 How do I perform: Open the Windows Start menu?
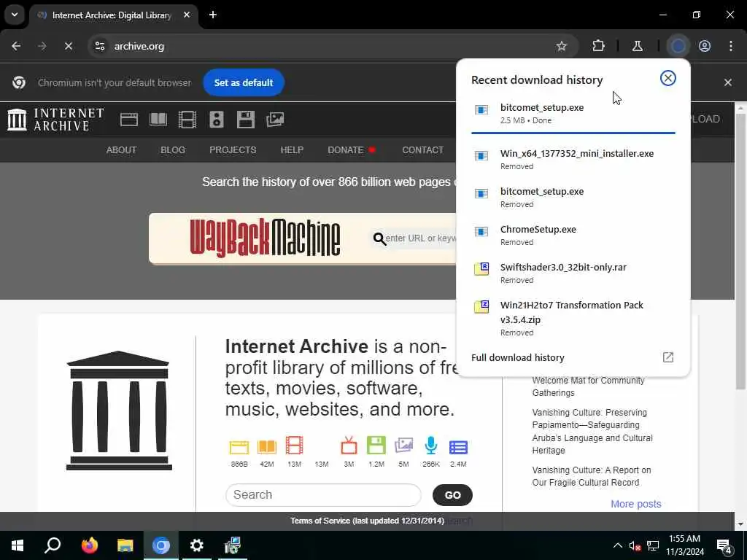tap(18, 545)
